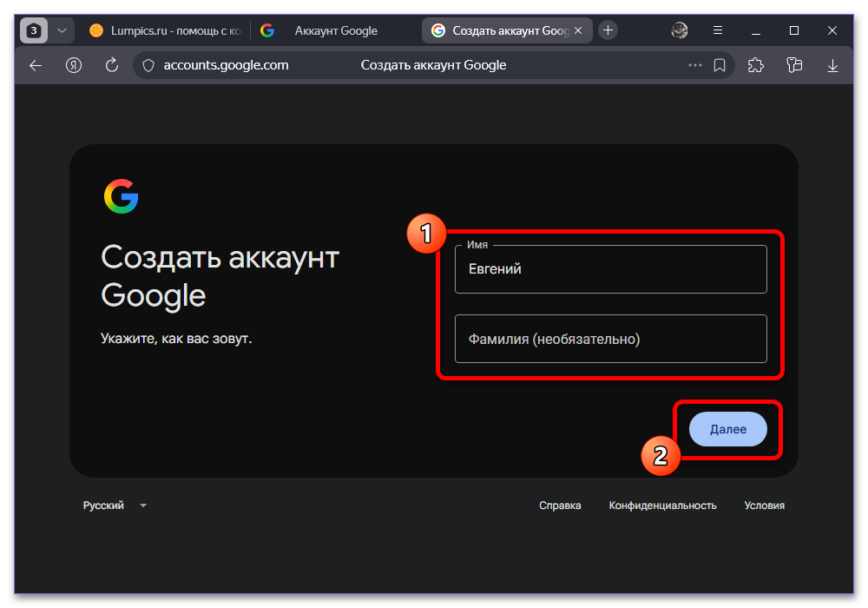Bookmark this page
Viewport: 868px width, 608px height.
(x=719, y=65)
